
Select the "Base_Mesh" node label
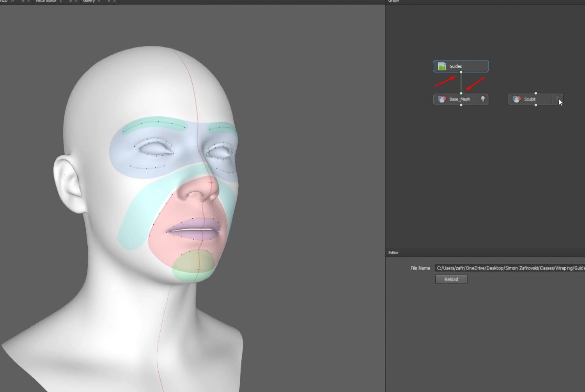pyautogui.click(x=460, y=99)
